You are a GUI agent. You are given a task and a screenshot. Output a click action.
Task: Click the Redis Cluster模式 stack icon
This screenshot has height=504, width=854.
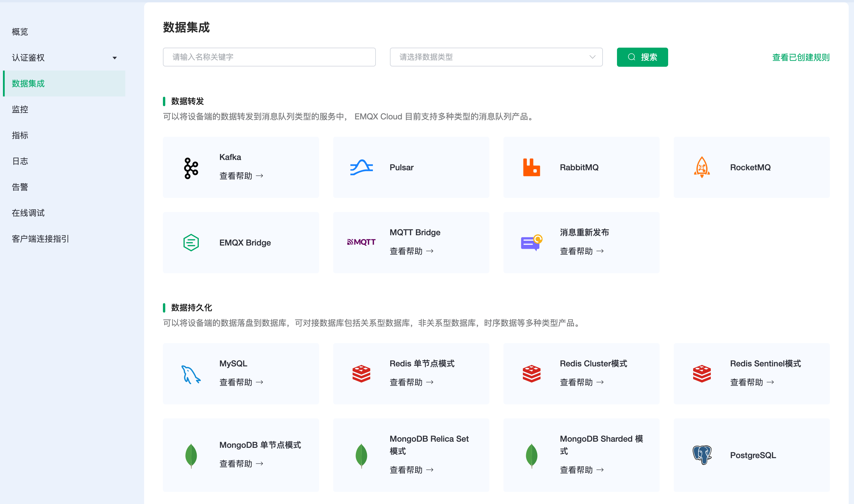(x=531, y=373)
